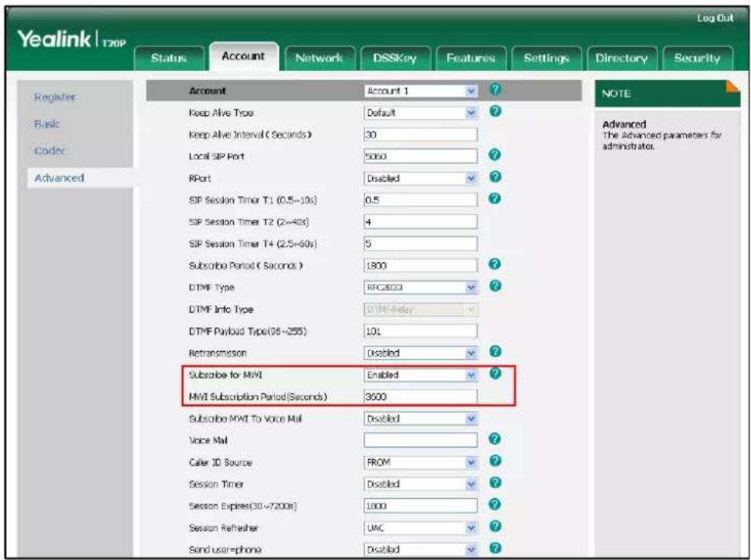Click the Keep Alive Interval input field
751x560 pixels.
(x=421, y=134)
